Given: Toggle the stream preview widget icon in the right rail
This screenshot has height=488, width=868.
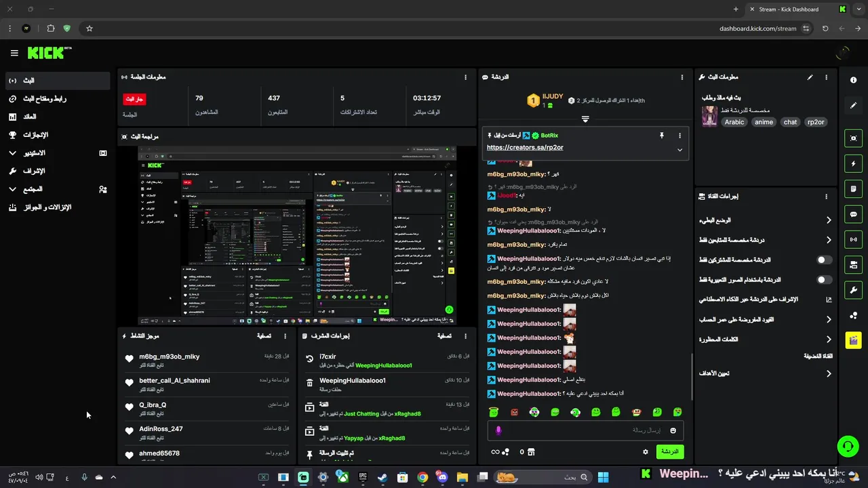Looking at the screenshot, I should click(853, 138).
